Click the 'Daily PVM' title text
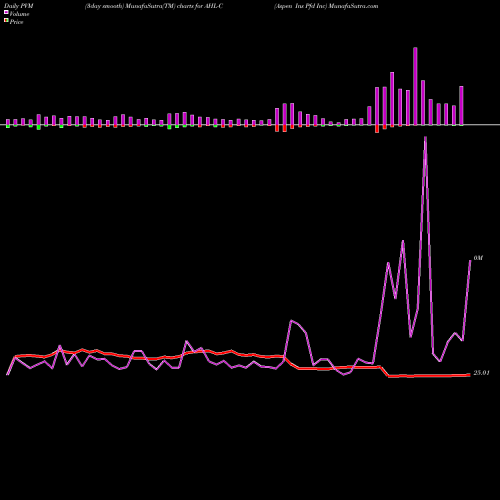The image size is (500, 500). pyautogui.click(x=19, y=6)
